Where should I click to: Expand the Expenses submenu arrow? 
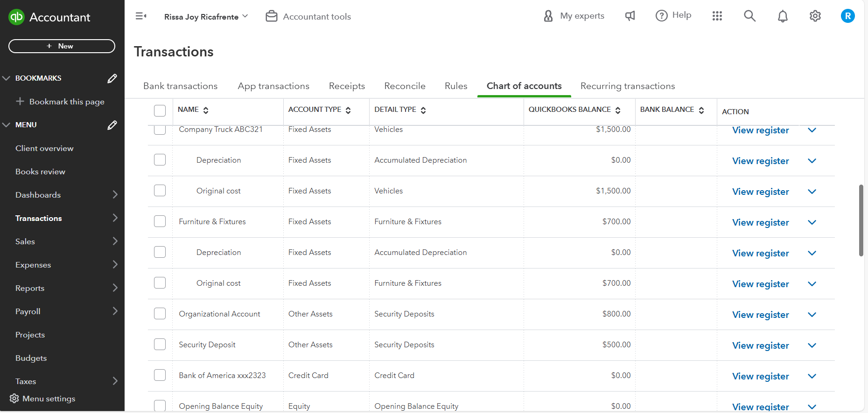pyautogui.click(x=115, y=264)
